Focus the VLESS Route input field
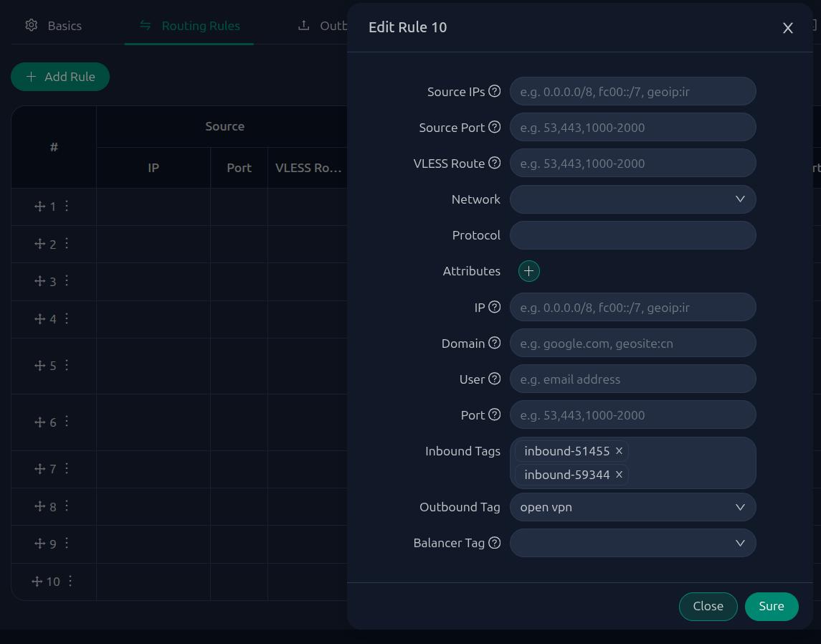The image size is (821, 644). (632, 163)
